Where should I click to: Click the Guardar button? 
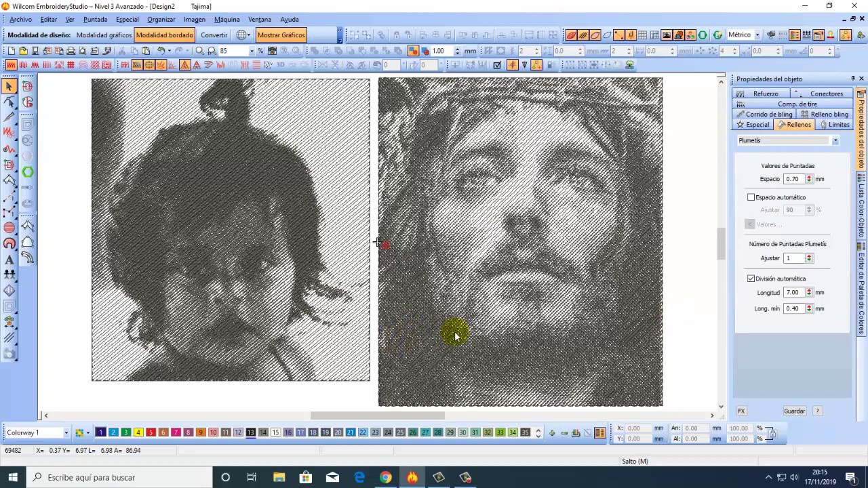pyautogui.click(x=794, y=411)
